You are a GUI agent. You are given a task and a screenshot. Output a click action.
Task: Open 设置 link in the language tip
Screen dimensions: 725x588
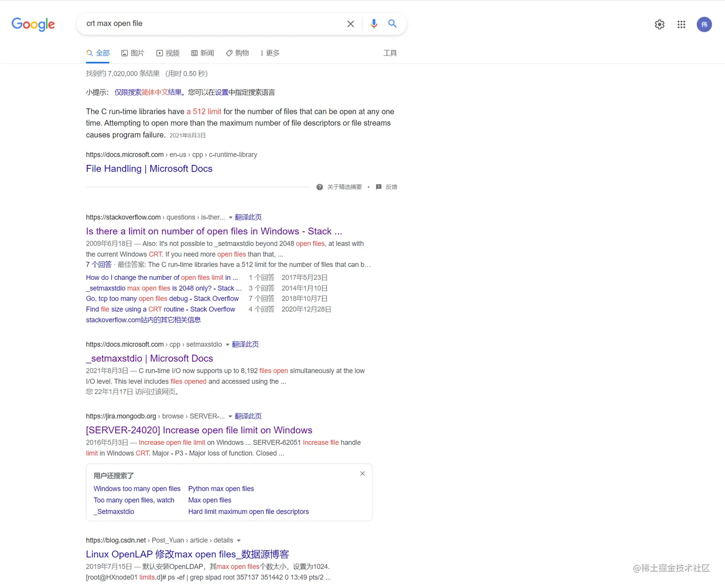[x=222, y=92]
